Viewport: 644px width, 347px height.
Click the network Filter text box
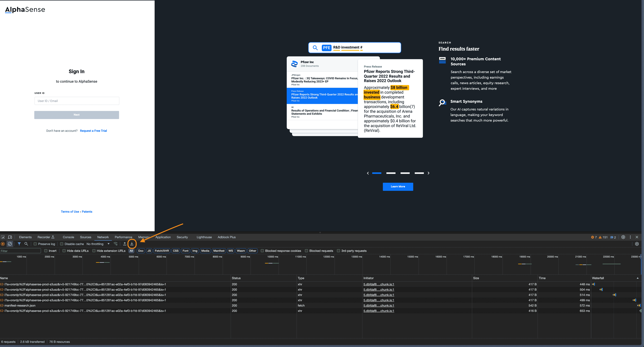[20, 251]
